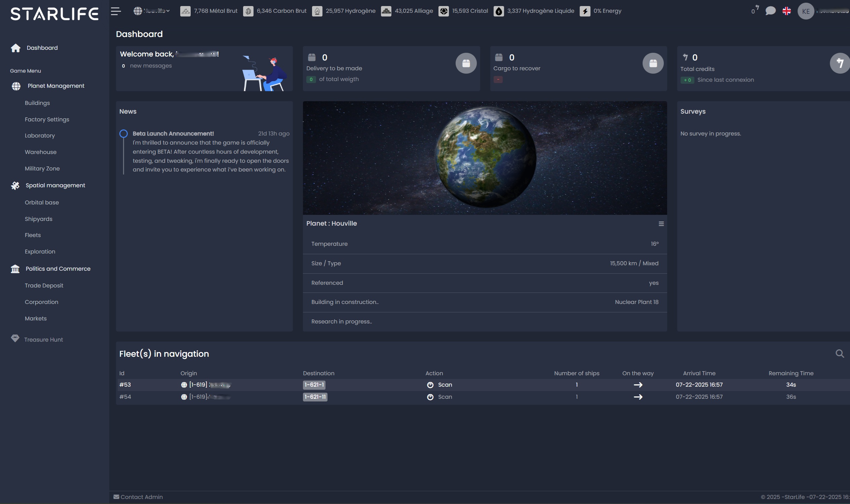
Task: Change language via the UK flag
Action: [x=786, y=11]
